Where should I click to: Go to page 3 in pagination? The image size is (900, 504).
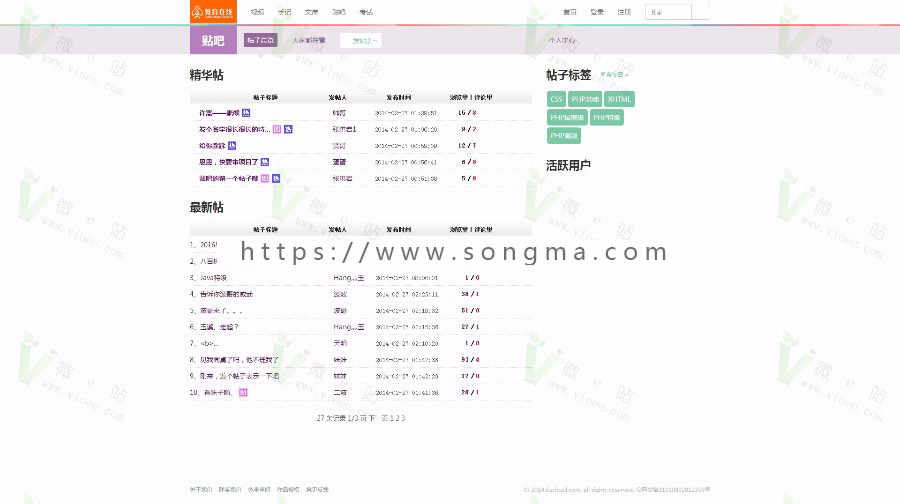403,418
